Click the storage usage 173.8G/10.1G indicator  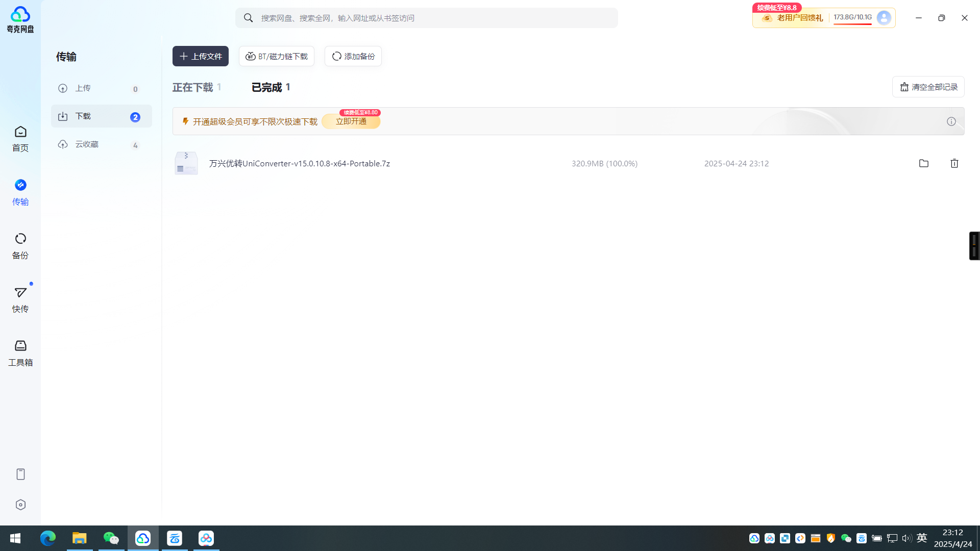852,18
